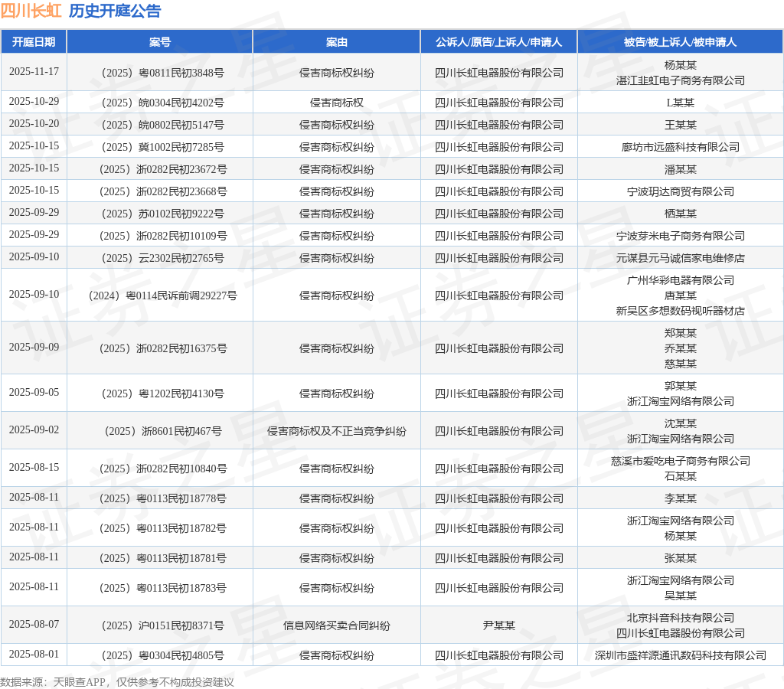Click defendant 郭某某
This screenshot has width=784, height=689.
click(x=681, y=386)
